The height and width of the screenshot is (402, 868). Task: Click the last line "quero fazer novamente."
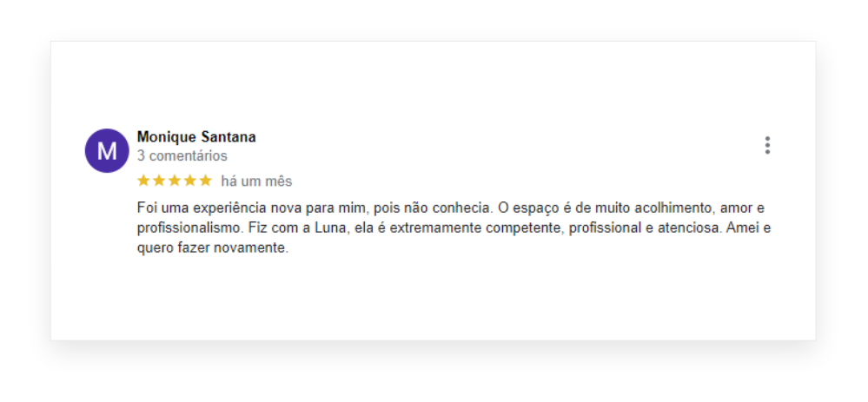(x=212, y=248)
